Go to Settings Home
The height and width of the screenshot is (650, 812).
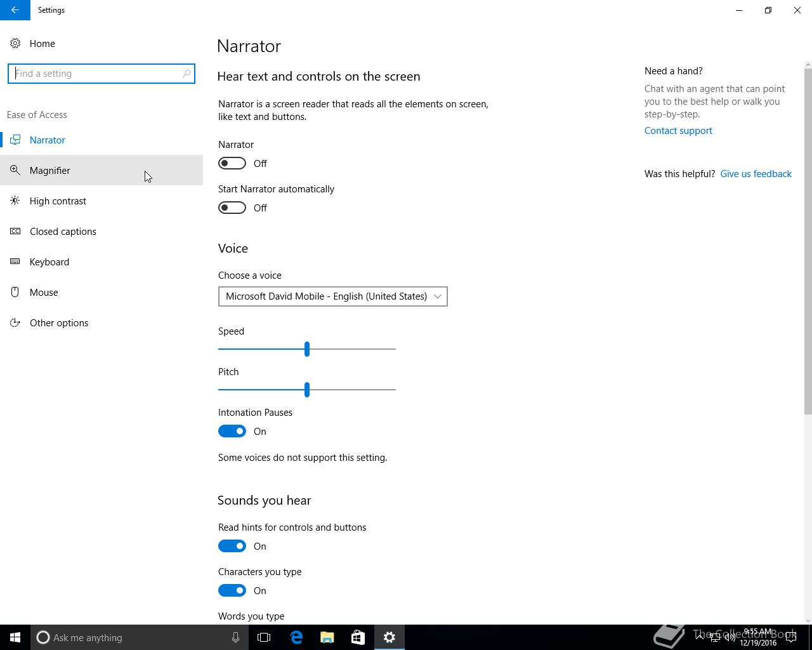click(101, 43)
